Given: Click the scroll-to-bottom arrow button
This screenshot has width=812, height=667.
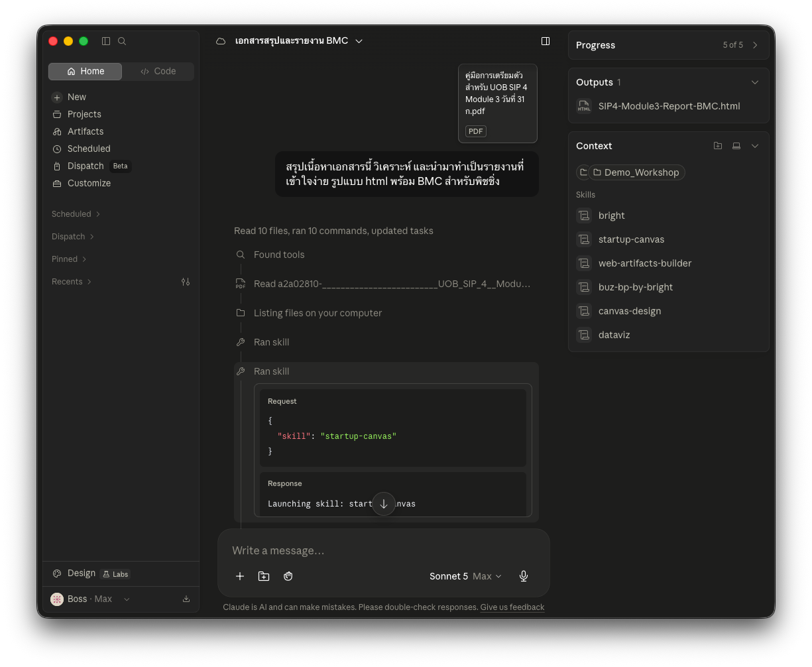Looking at the screenshot, I should pos(384,504).
